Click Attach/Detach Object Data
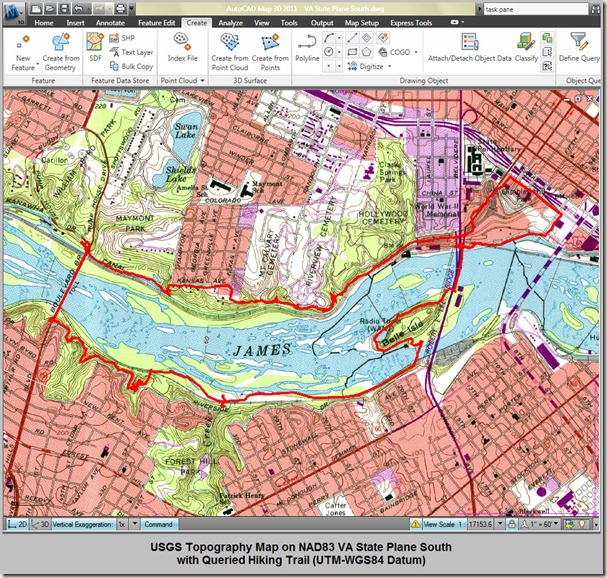 click(470, 47)
